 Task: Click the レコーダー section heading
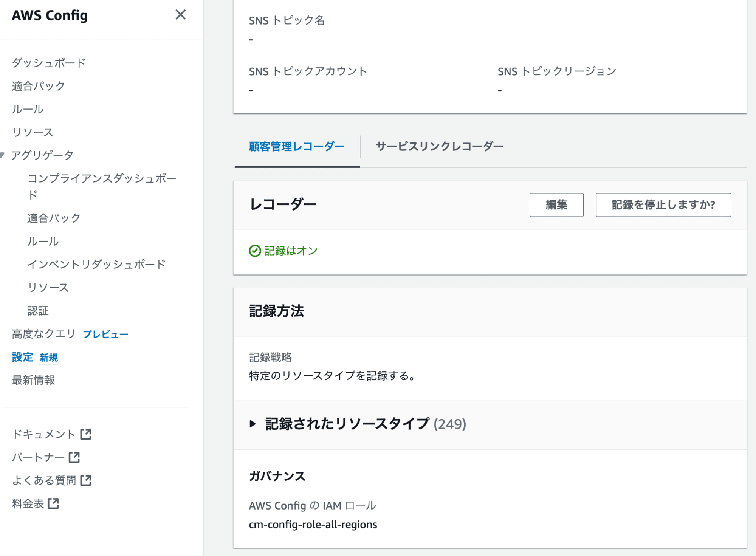(283, 204)
